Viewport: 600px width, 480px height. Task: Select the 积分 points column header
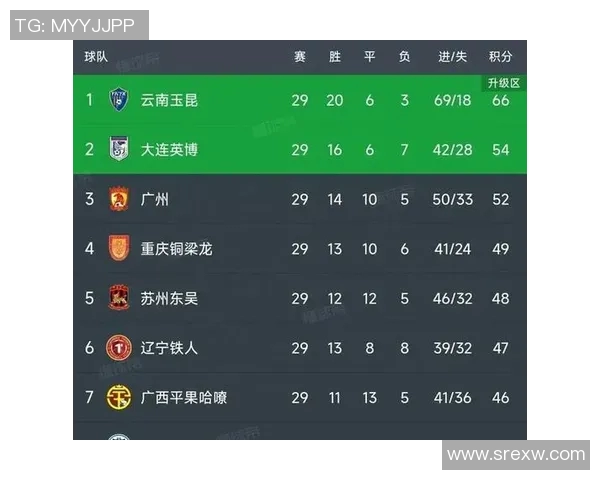(500, 57)
